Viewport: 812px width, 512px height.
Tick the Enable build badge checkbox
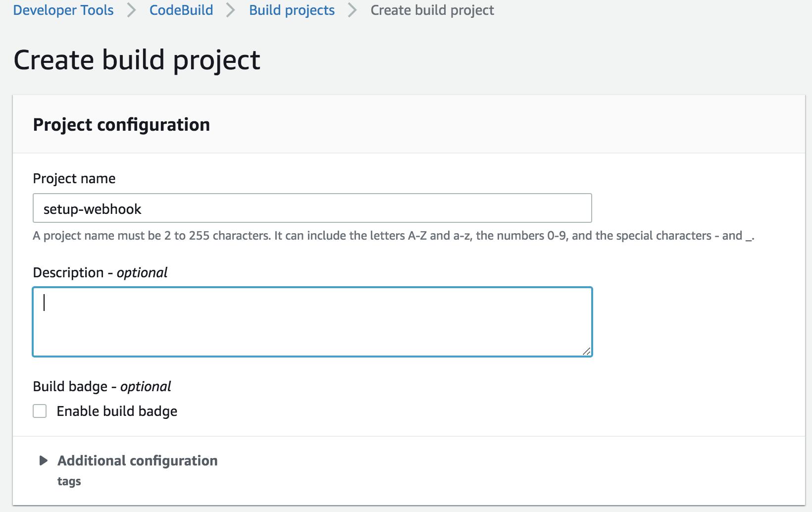click(x=40, y=411)
